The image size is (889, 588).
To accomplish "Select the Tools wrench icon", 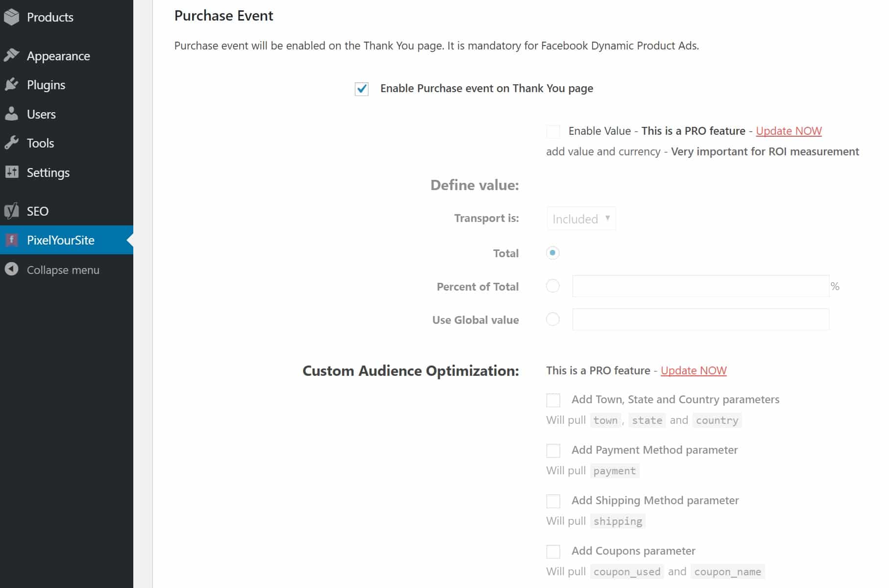I will coord(12,143).
